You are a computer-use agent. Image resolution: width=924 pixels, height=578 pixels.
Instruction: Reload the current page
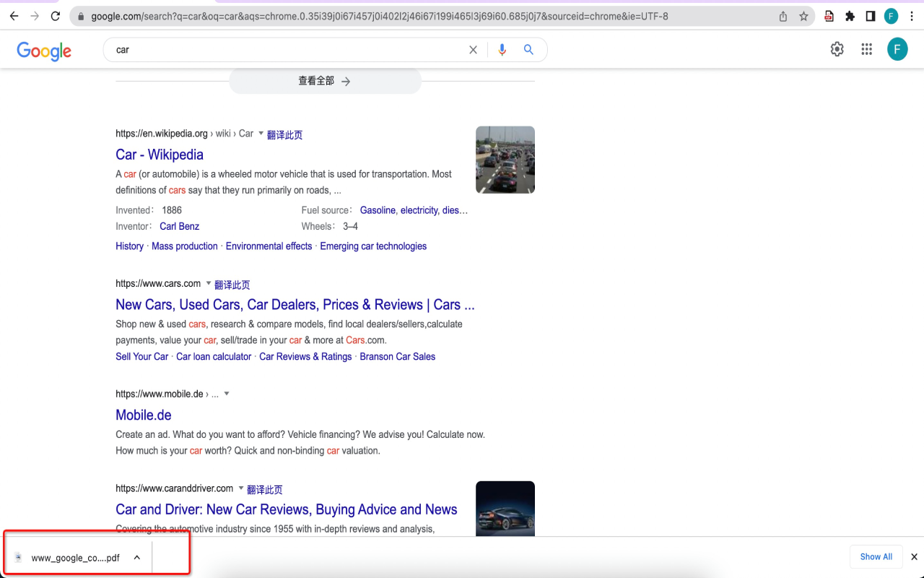tap(56, 16)
